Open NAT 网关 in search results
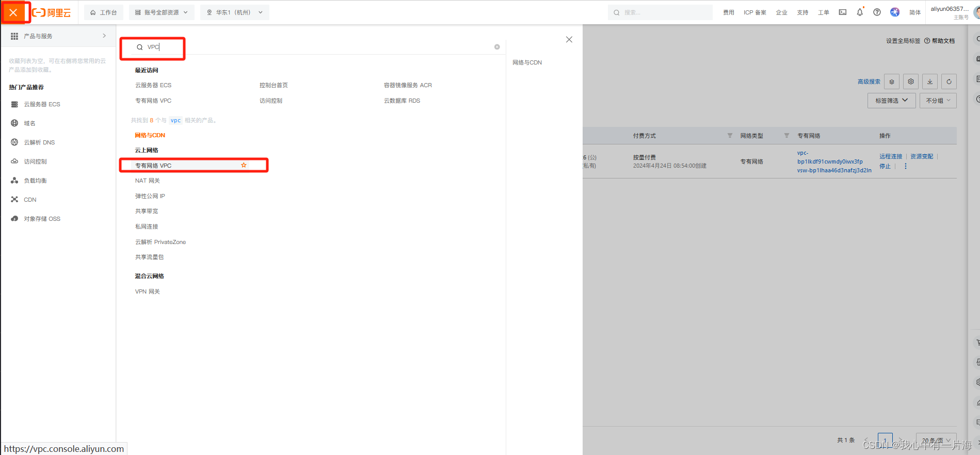This screenshot has height=455, width=980. [x=148, y=181]
